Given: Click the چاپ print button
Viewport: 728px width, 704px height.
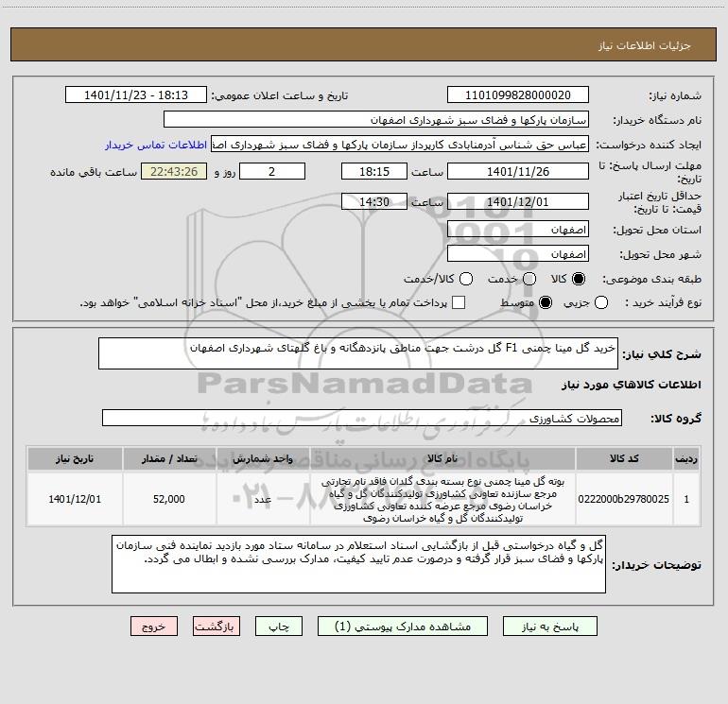Looking at the screenshot, I should point(279,627).
